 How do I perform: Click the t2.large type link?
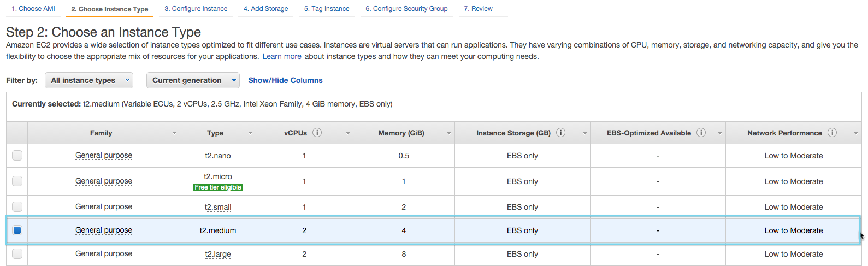click(218, 254)
